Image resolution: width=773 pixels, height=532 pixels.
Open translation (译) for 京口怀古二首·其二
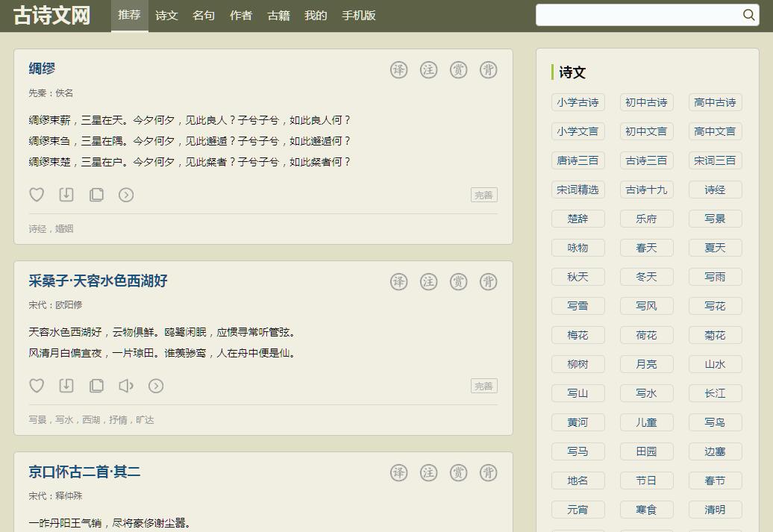[x=399, y=473]
